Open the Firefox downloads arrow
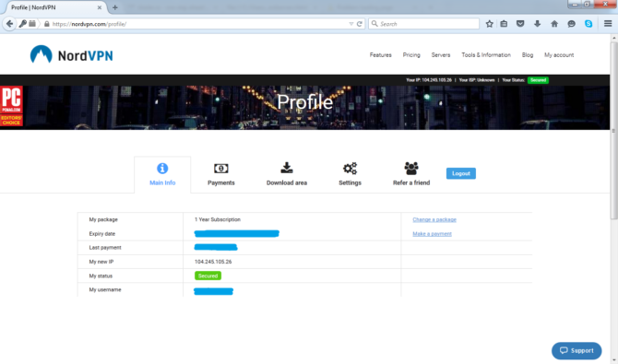This screenshot has height=364, width=618. (537, 24)
